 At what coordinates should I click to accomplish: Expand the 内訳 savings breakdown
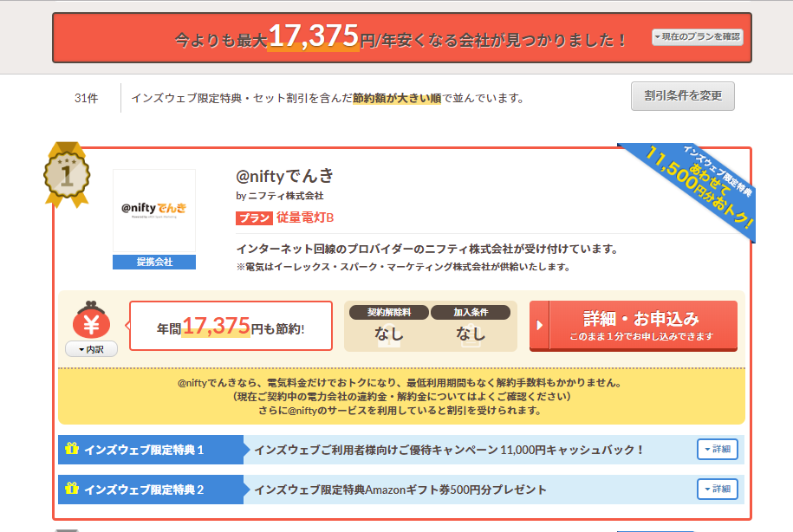92,349
